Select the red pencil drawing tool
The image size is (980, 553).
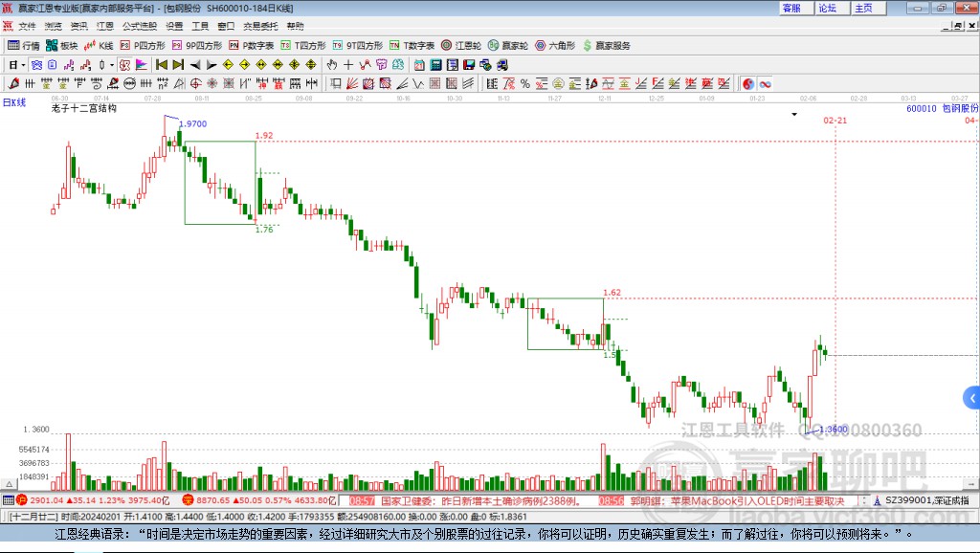(13, 83)
